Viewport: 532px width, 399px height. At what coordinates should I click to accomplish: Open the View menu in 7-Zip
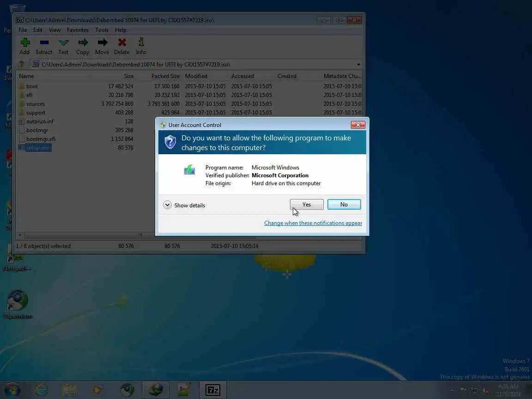click(x=54, y=30)
